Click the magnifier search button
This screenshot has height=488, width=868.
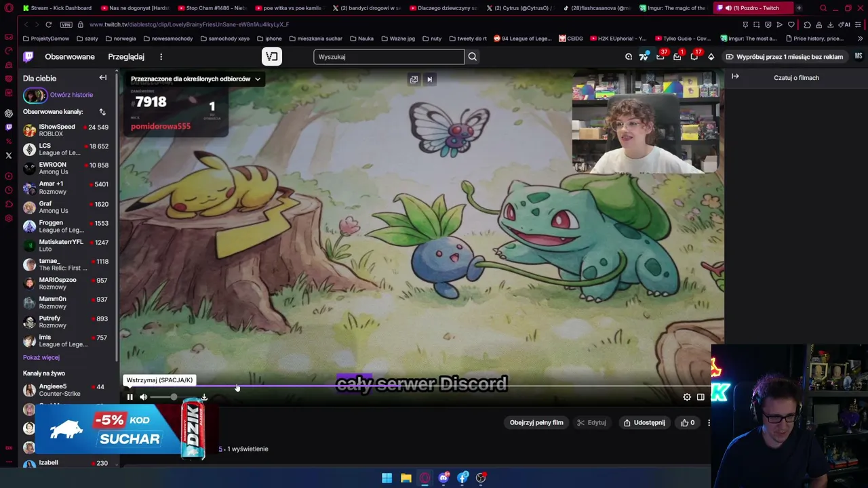click(x=473, y=57)
